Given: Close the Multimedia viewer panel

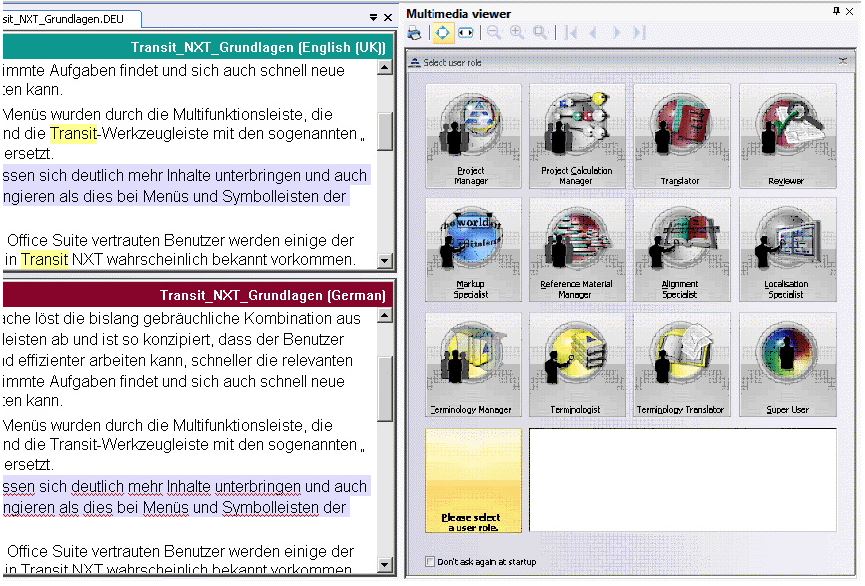Looking at the screenshot, I should tap(850, 11).
